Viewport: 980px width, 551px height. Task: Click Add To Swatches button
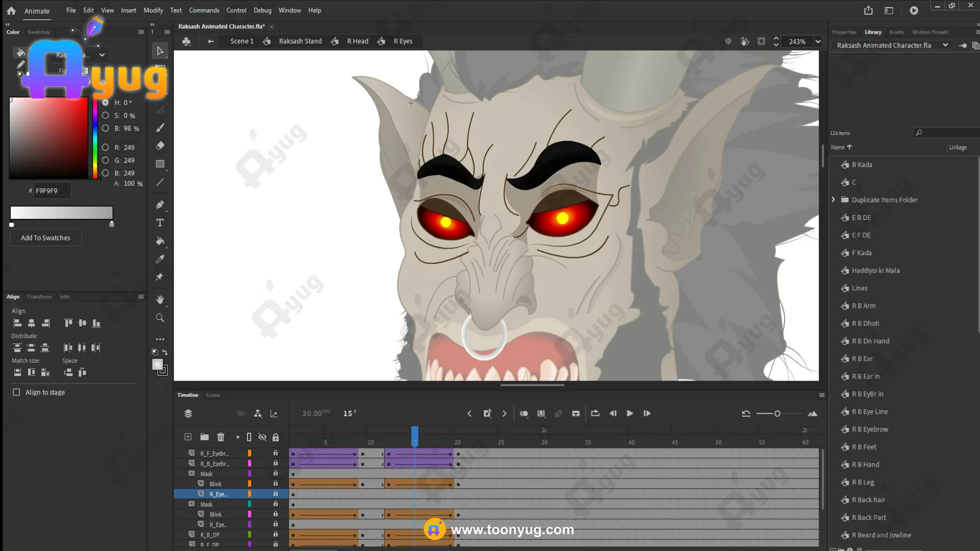click(45, 238)
